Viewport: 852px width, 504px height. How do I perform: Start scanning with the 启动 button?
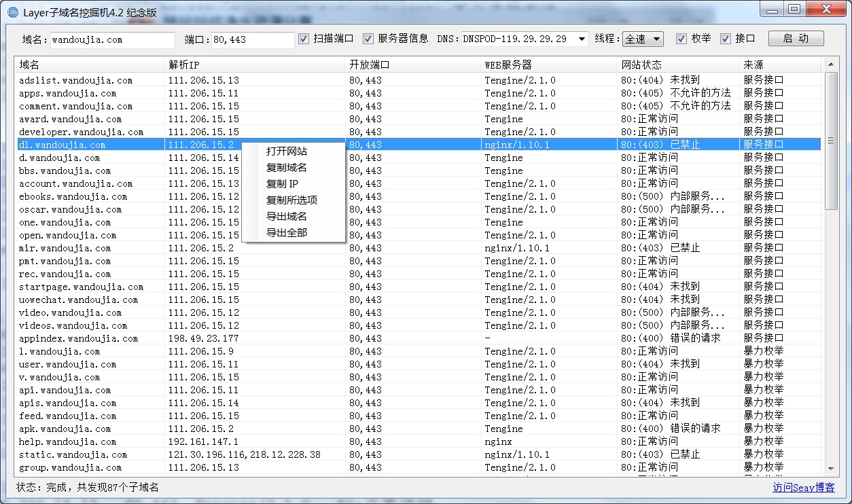796,39
